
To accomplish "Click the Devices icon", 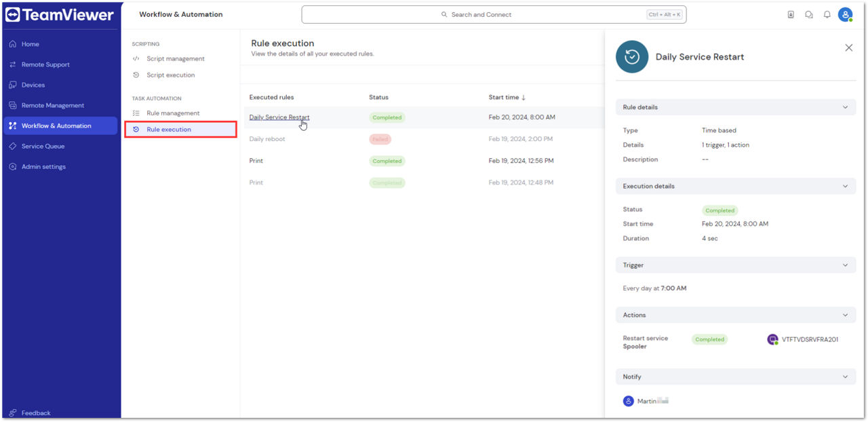I will pos(13,85).
